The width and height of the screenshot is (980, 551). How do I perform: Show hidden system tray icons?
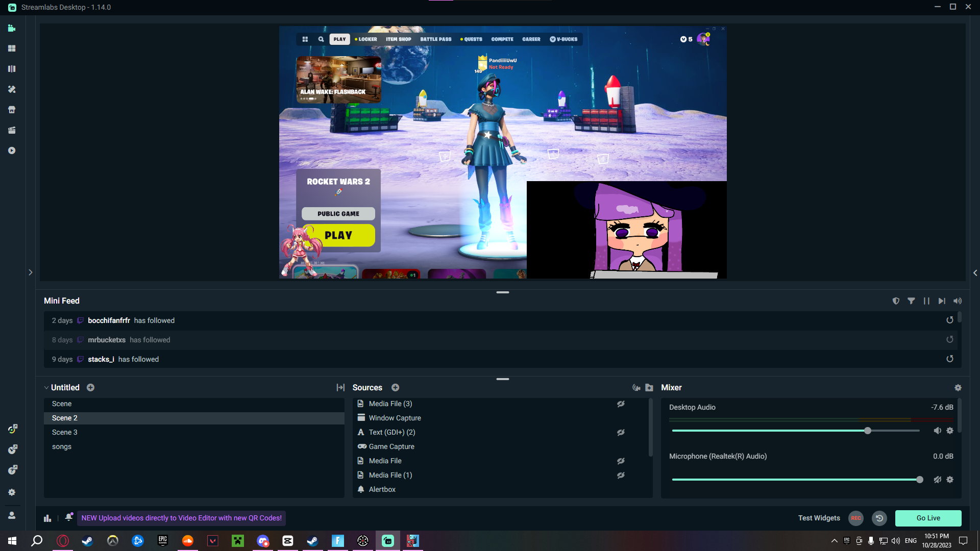(835, 541)
